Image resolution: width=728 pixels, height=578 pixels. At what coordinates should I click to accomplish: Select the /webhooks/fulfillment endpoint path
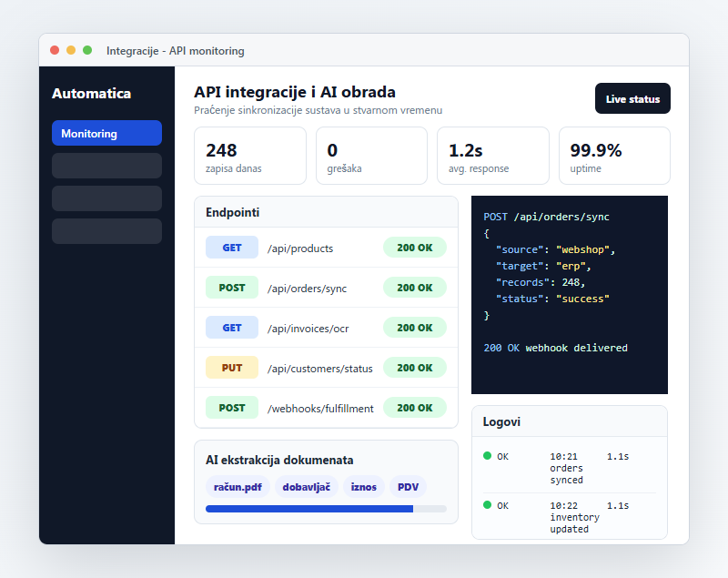point(320,409)
